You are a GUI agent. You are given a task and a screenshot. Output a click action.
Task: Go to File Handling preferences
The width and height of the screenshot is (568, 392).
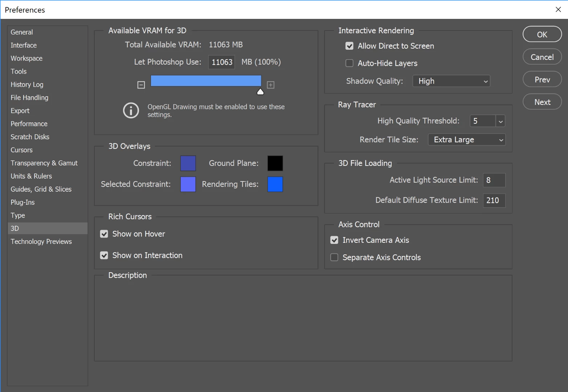click(48, 98)
